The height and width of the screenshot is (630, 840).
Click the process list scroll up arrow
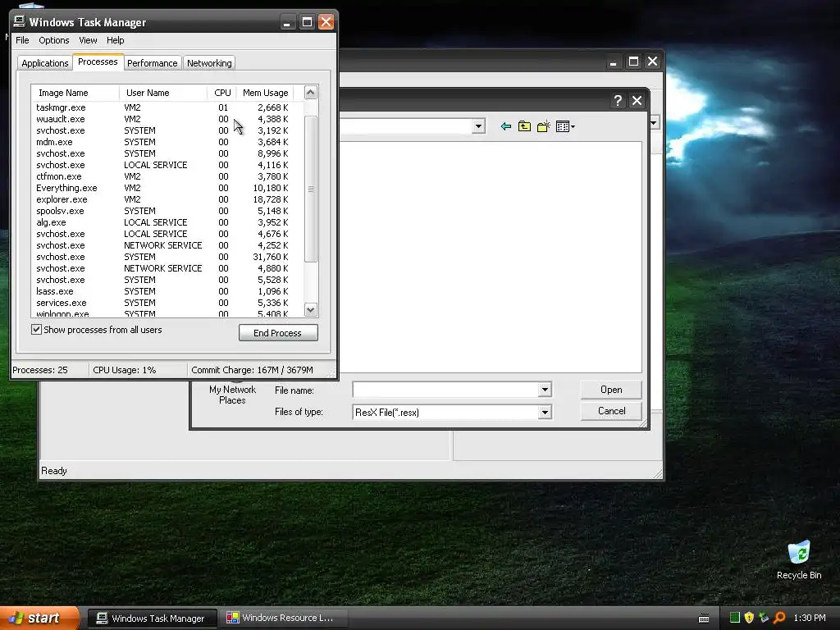[311, 93]
